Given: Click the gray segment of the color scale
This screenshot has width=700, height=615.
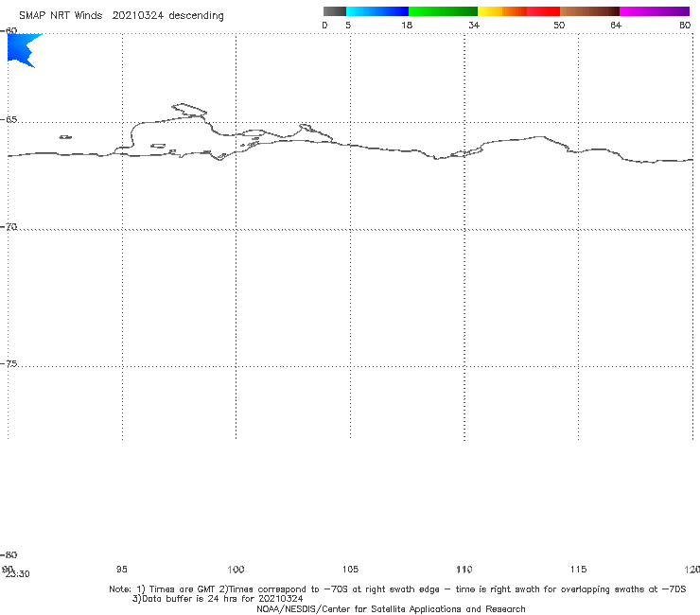Looking at the screenshot, I should [334, 11].
